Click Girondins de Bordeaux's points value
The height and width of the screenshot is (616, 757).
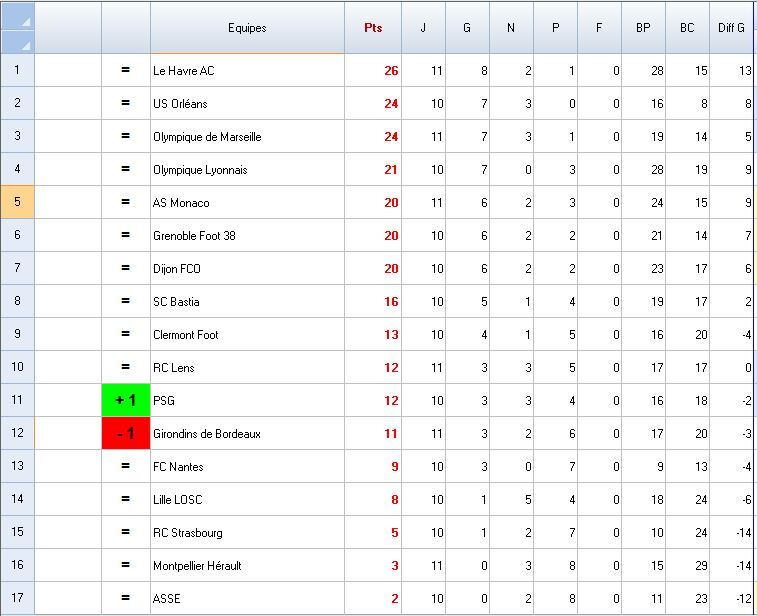click(373, 433)
